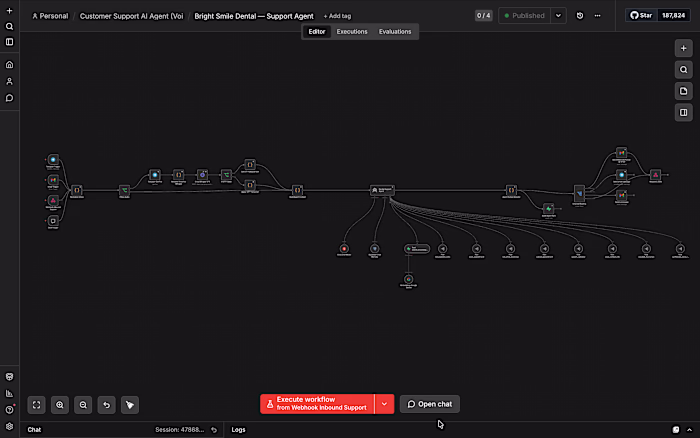Click the Session ID text

coord(179,430)
